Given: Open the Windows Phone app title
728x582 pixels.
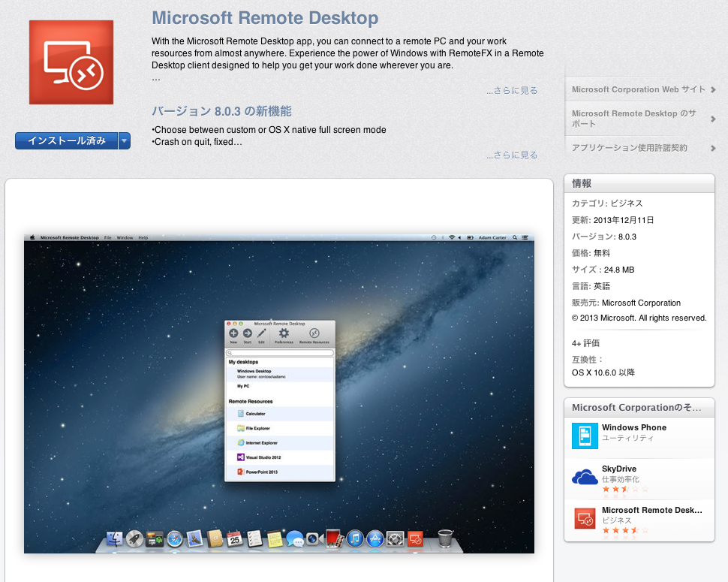Looking at the screenshot, I should 633,427.
